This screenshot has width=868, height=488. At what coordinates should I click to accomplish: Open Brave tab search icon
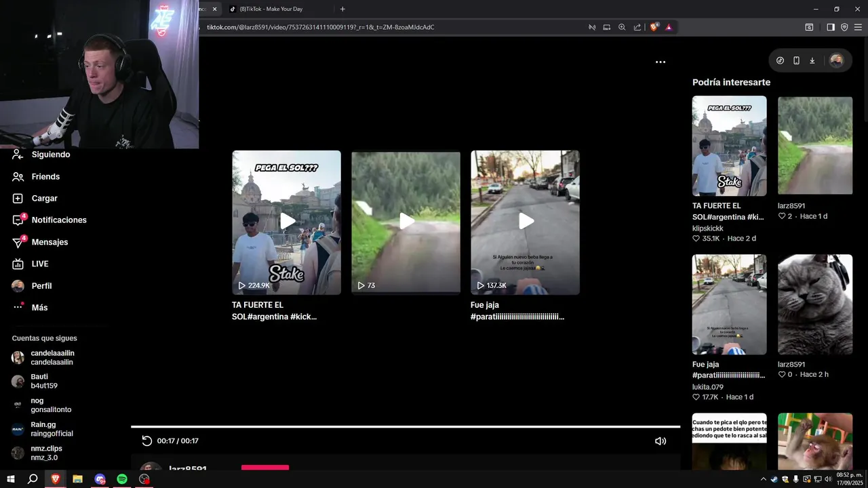809,27
